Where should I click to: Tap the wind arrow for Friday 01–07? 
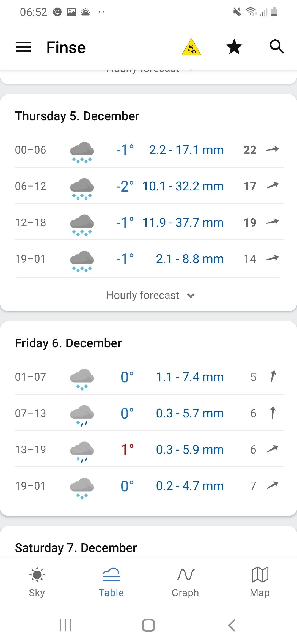[x=273, y=377]
